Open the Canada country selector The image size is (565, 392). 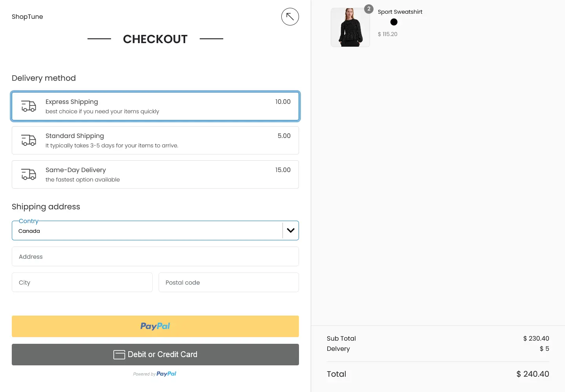[147, 231]
